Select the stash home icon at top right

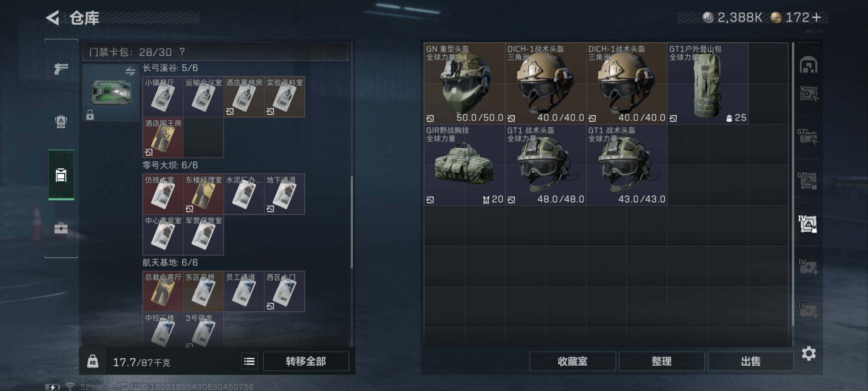coord(808,64)
